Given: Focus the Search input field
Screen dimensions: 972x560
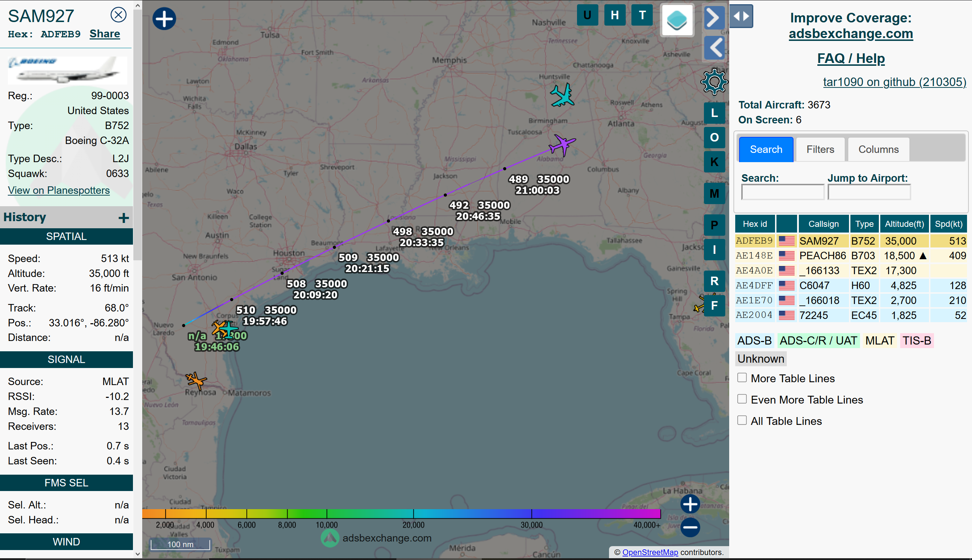Looking at the screenshot, I should pos(783,192).
